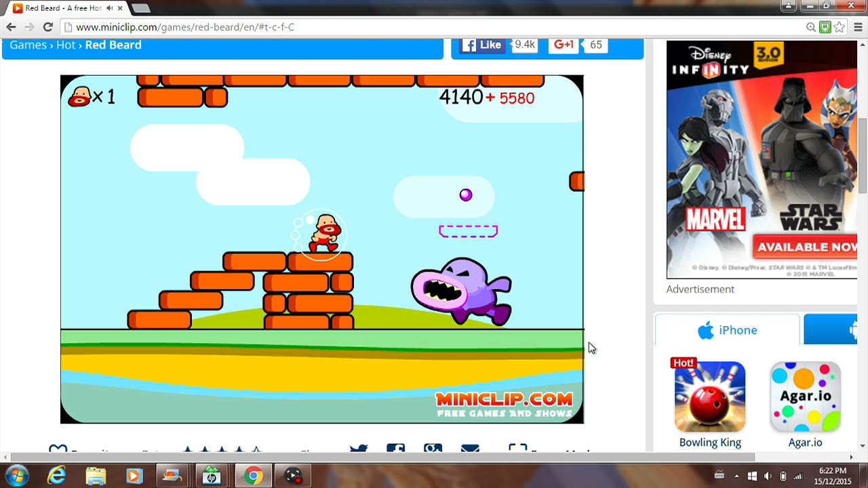Open the HP application on taskbar
Screen dimensions: 868x488
pos(212,476)
